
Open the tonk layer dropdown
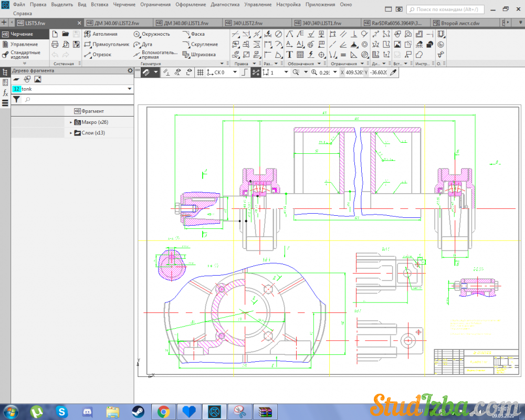(129, 89)
